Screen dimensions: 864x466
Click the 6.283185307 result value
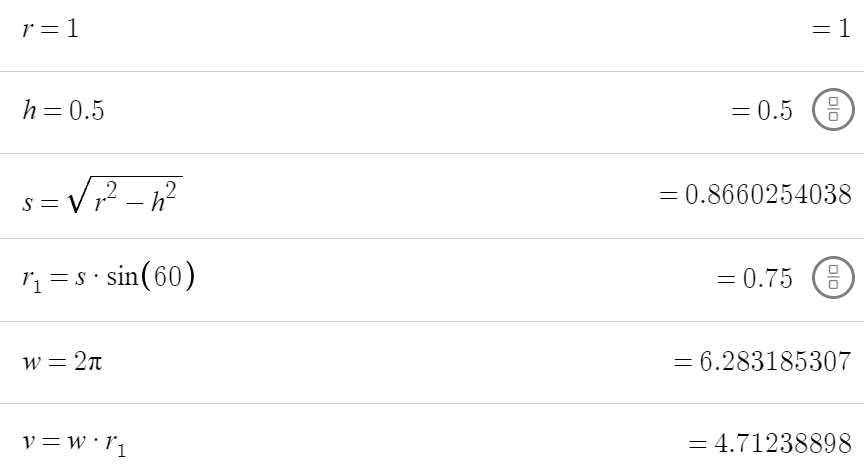[762, 360]
